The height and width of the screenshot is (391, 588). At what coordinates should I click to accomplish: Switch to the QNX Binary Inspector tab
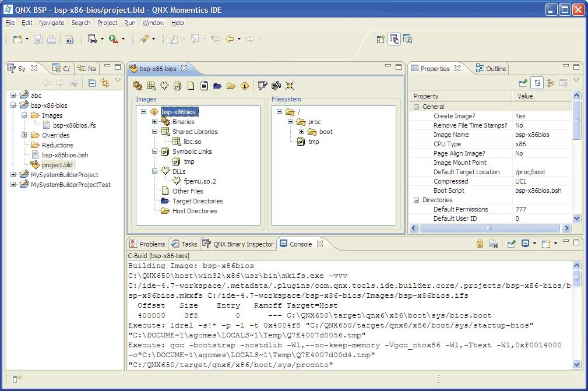coord(238,244)
